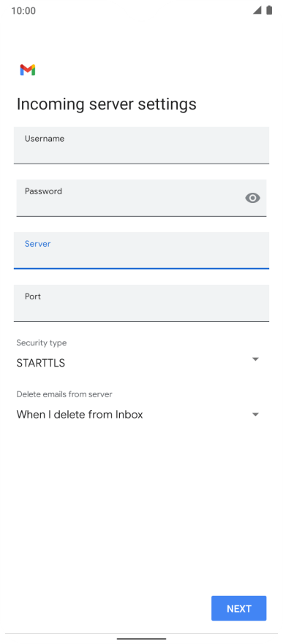Show password using the eye icon
The width and height of the screenshot is (283, 644).
click(252, 198)
